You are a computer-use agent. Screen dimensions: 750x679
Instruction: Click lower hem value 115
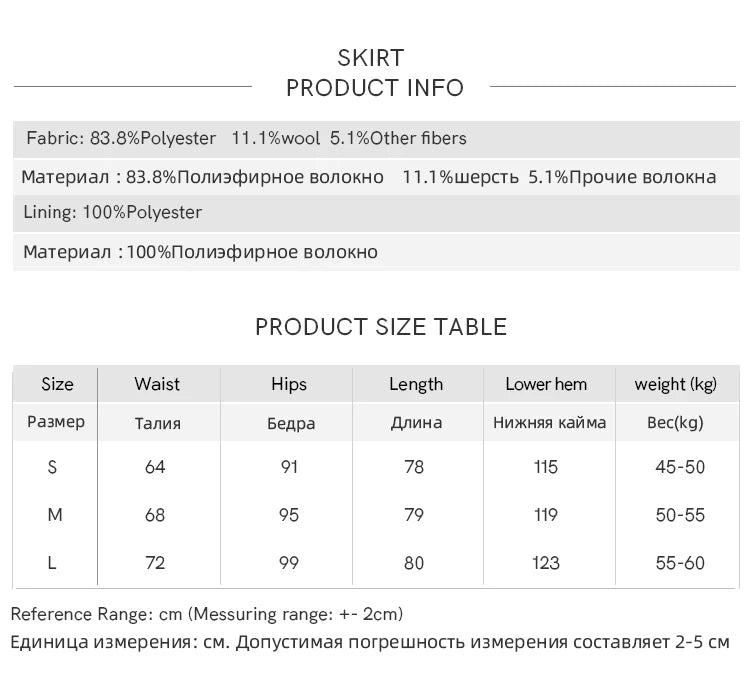pos(546,467)
